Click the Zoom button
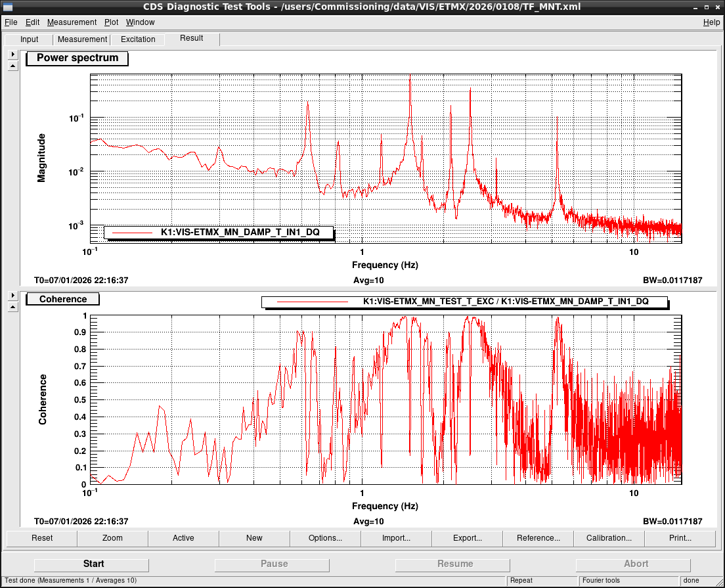This screenshot has height=588, width=725. click(112, 538)
